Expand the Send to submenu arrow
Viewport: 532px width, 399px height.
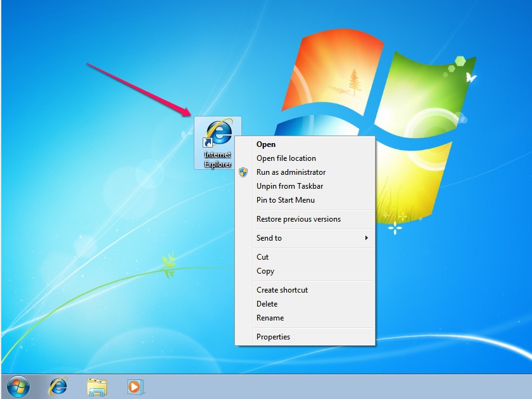367,238
